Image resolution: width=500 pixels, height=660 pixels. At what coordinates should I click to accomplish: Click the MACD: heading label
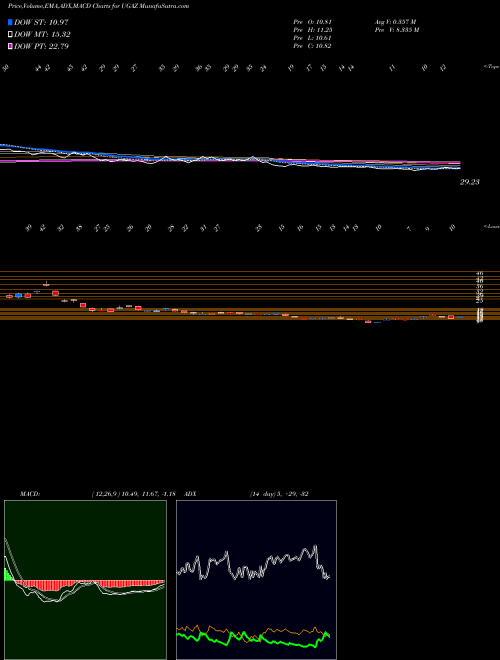(29, 494)
